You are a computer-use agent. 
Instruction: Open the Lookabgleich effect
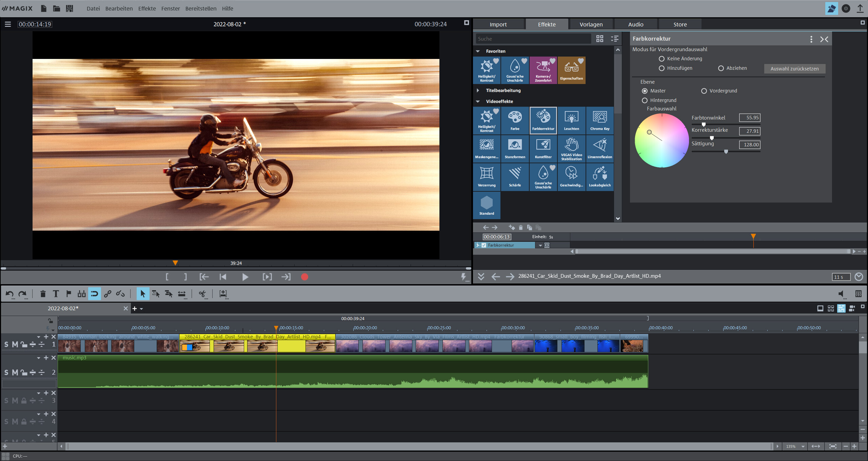599,176
